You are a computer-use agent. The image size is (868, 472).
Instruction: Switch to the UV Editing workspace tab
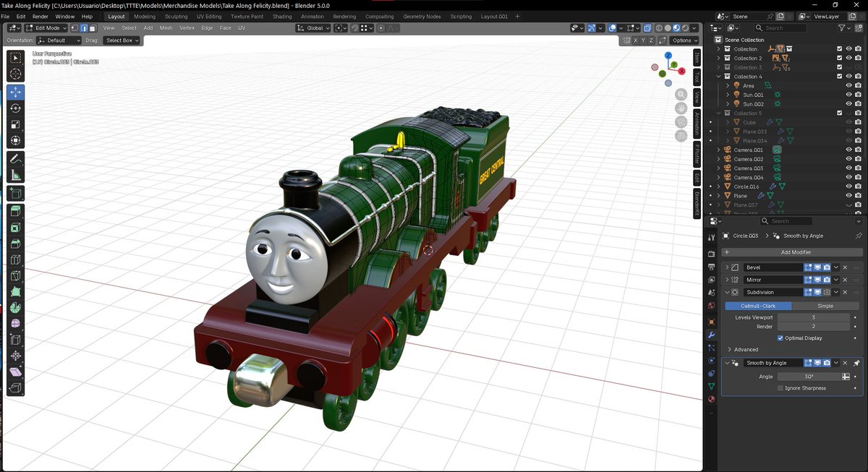(209, 16)
